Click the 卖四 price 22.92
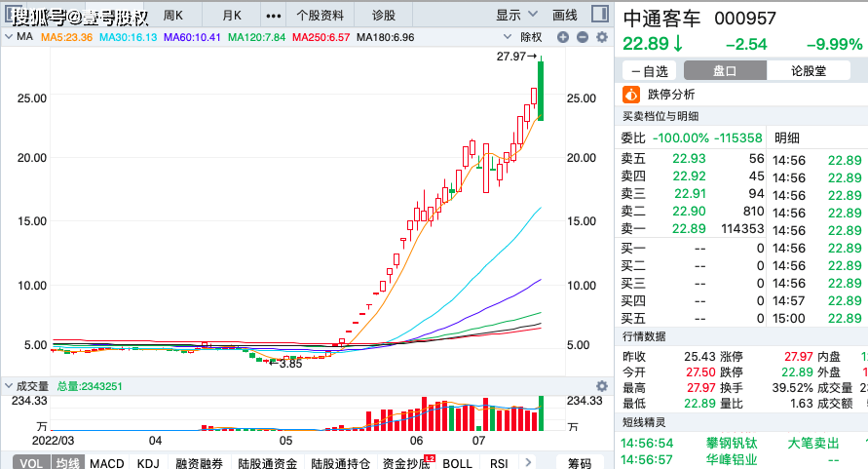 [689, 176]
